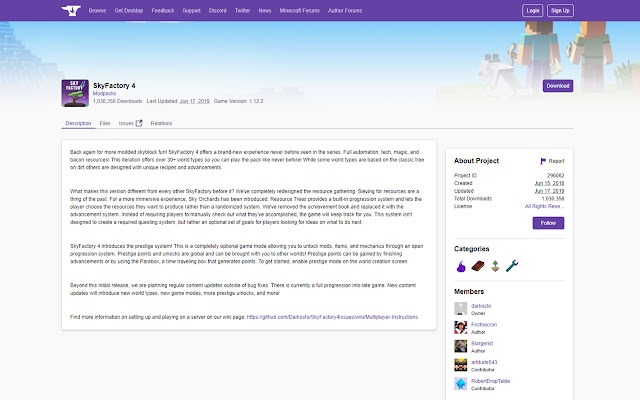This screenshot has width=640, height=400.
Task: Click the All Rights Reserved license link
Action: 544,207
